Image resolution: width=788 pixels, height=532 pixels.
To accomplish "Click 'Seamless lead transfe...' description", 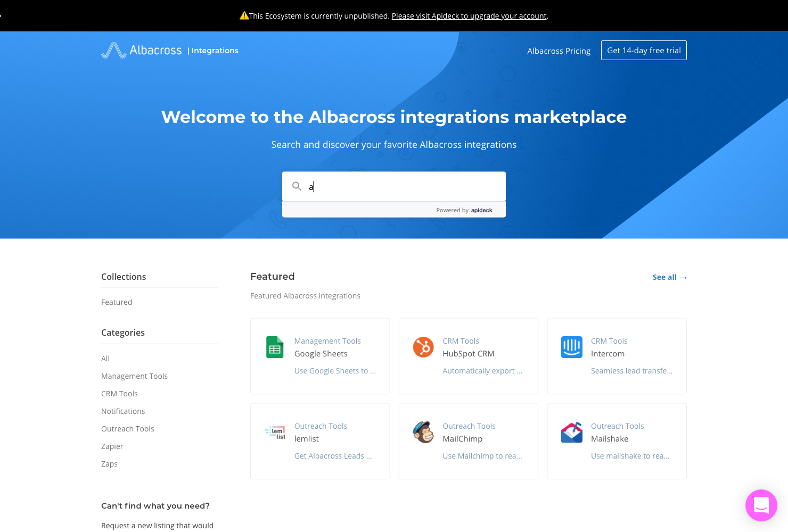I will click(631, 371).
